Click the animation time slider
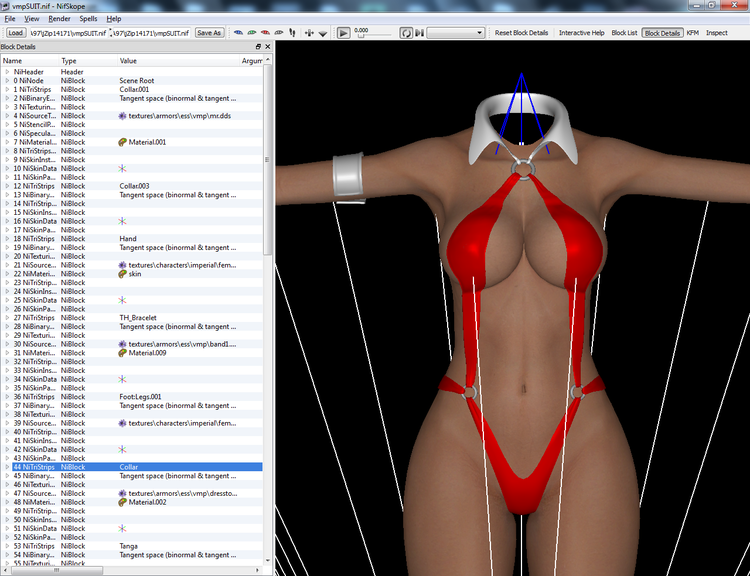Image resolution: width=750 pixels, height=576 pixels. pyautogui.click(x=376, y=35)
